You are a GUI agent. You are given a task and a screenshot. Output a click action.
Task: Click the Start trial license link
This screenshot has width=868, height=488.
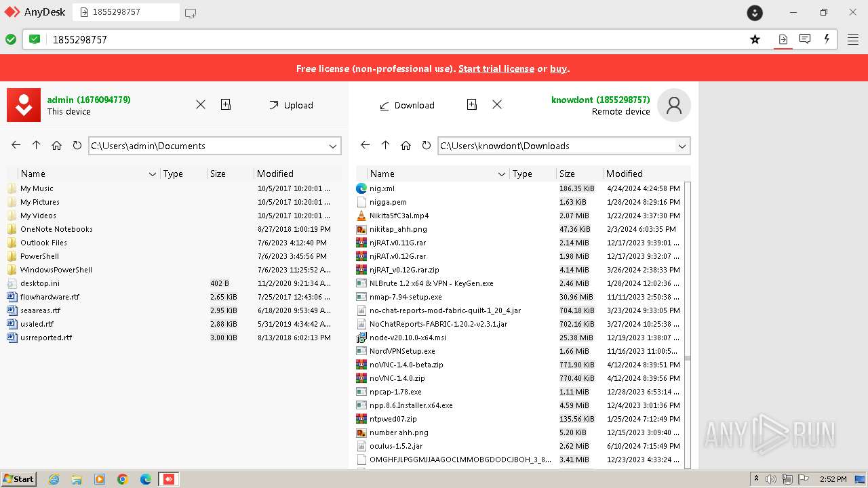pos(496,68)
